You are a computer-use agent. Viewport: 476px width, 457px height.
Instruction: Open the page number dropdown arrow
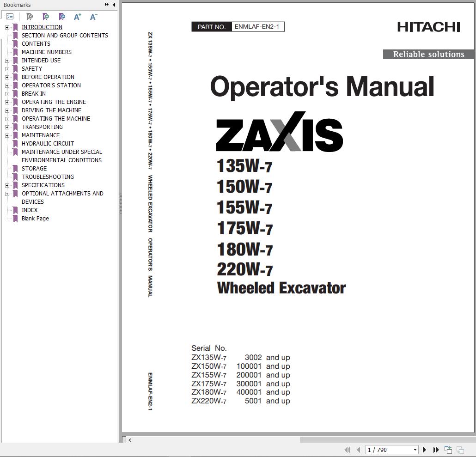415,450
